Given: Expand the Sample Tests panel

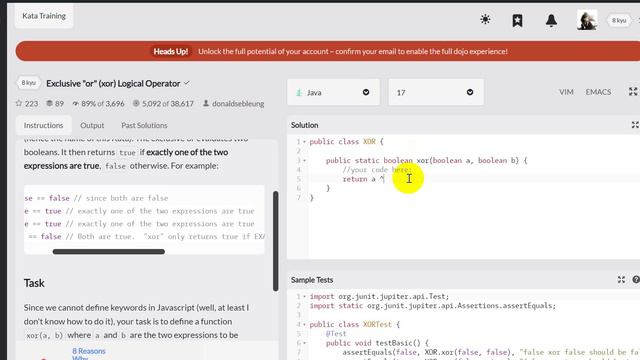Looking at the screenshot, I should 621,280.
